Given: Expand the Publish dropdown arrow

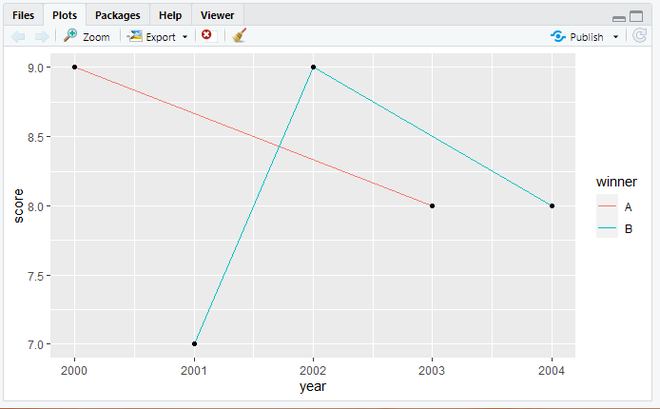Looking at the screenshot, I should tap(615, 37).
